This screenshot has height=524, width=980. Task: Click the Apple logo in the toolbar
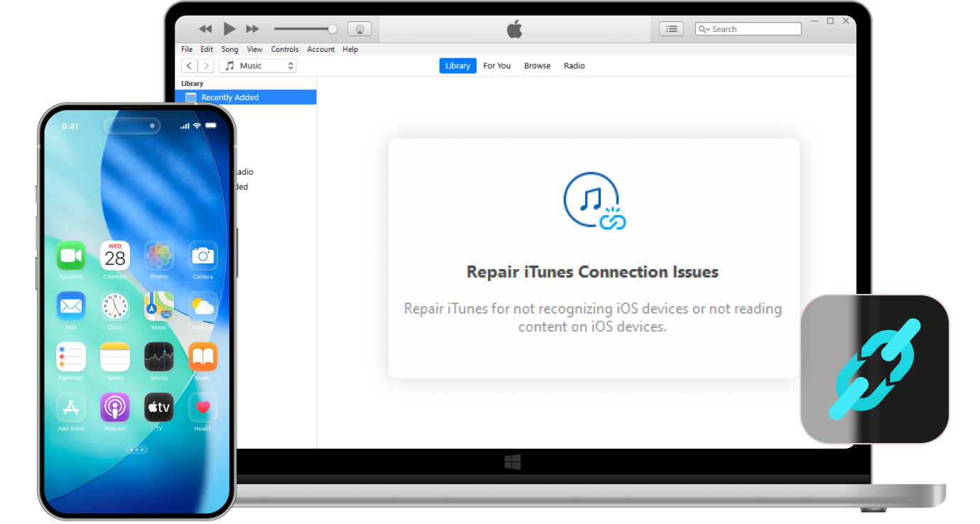(x=514, y=28)
